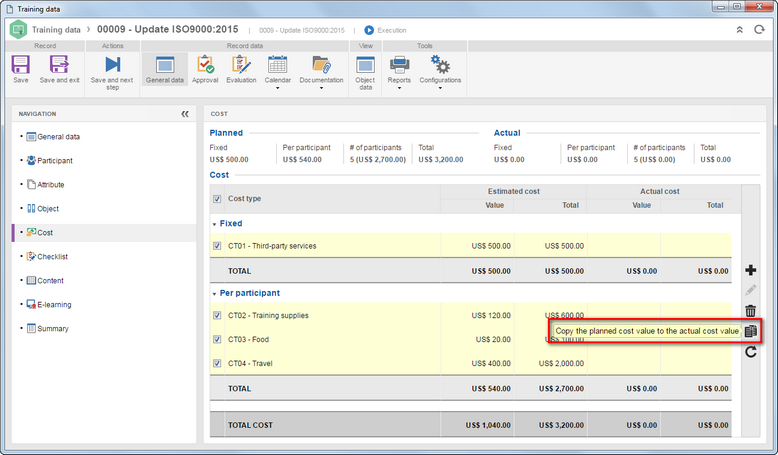The width and height of the screenshot is (778, 455).
Task: Open the General data toolbar button
Action: (165, 69)
